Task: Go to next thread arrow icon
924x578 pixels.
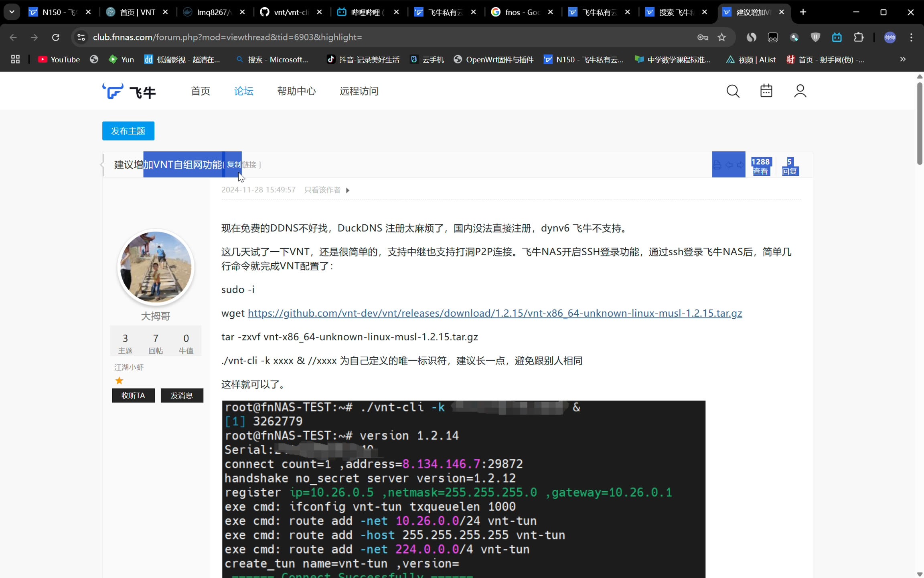Action: pyautogui.click(x=740, y=165)
